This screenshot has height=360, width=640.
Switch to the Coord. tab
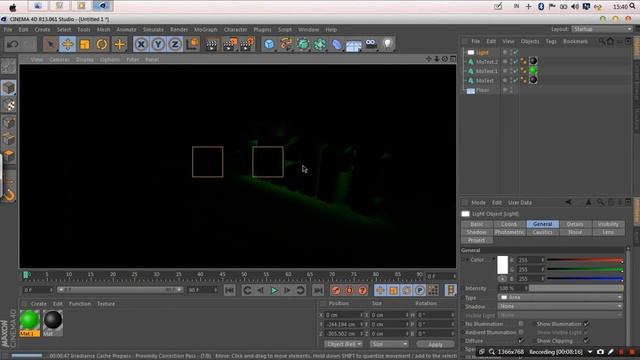click(509, 224)
